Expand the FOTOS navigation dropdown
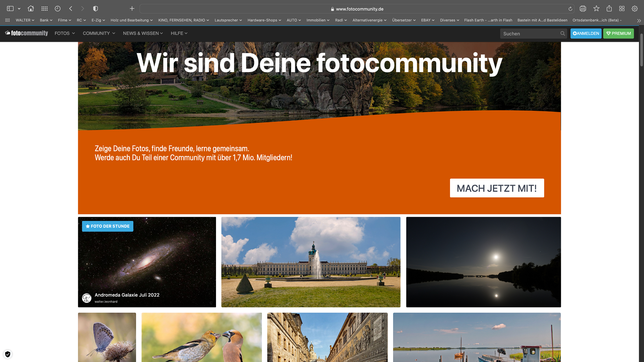 65,33
